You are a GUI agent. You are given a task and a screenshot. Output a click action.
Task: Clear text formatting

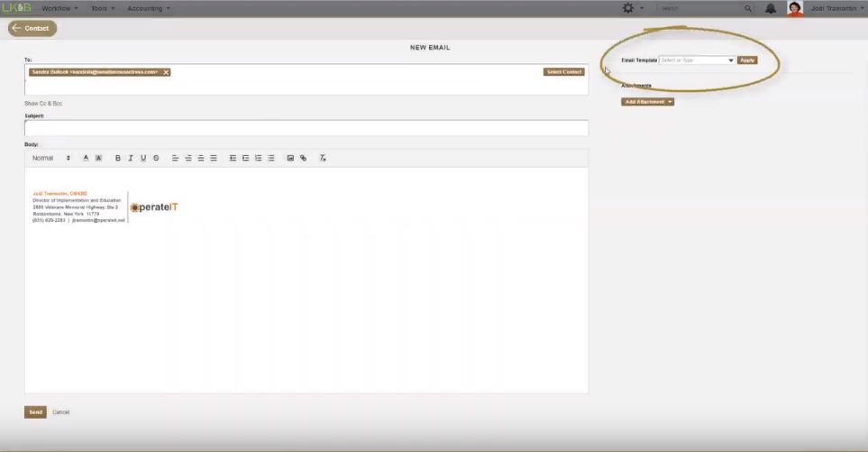pos(322,158)
